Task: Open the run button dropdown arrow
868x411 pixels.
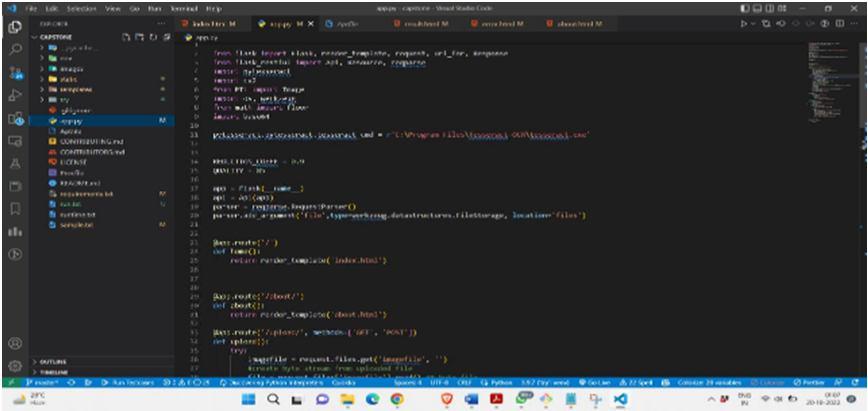Action: click(x=753, y=24)
